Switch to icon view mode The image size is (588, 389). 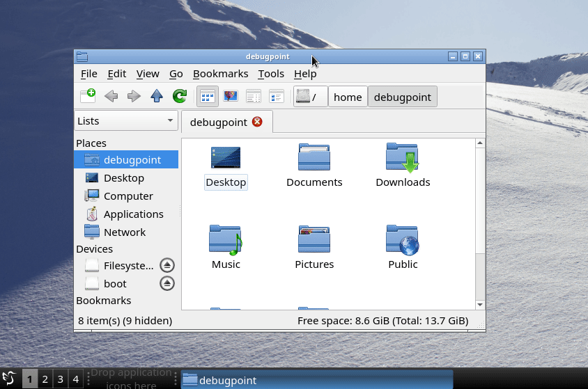tap(208, 97)
